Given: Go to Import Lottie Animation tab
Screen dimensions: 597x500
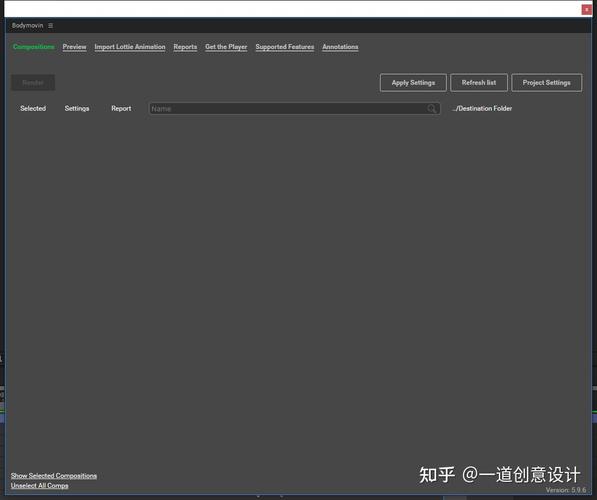Looking at the screenshot, I should (x=130, y=47).
